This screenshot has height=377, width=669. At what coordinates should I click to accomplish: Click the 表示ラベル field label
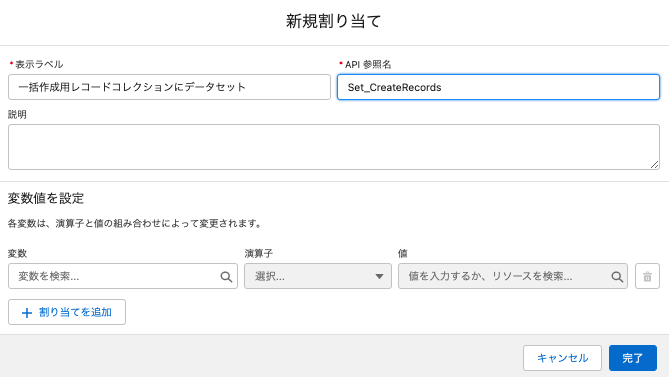39,64
